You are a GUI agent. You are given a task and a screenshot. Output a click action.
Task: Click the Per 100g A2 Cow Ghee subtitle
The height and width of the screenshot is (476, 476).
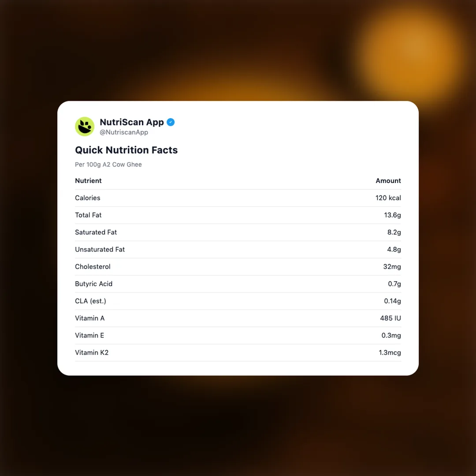pos(108,164)
